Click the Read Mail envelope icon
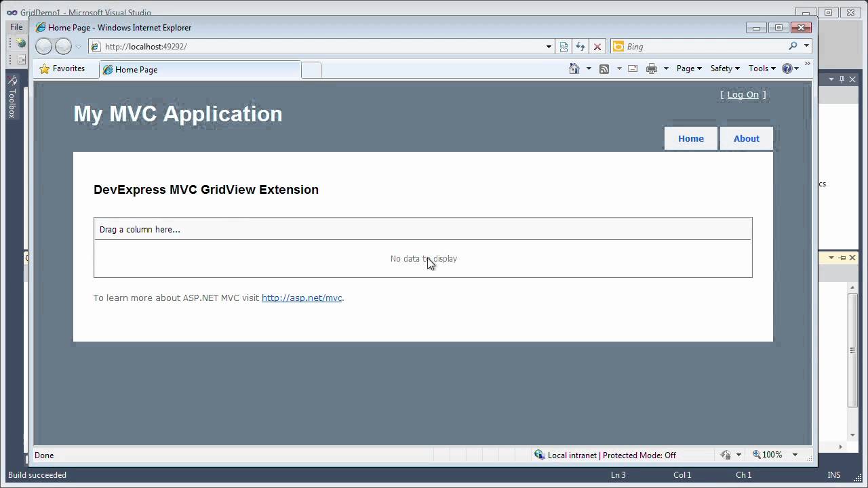Viewport: 868px width, 488px height. coord(633,68)
